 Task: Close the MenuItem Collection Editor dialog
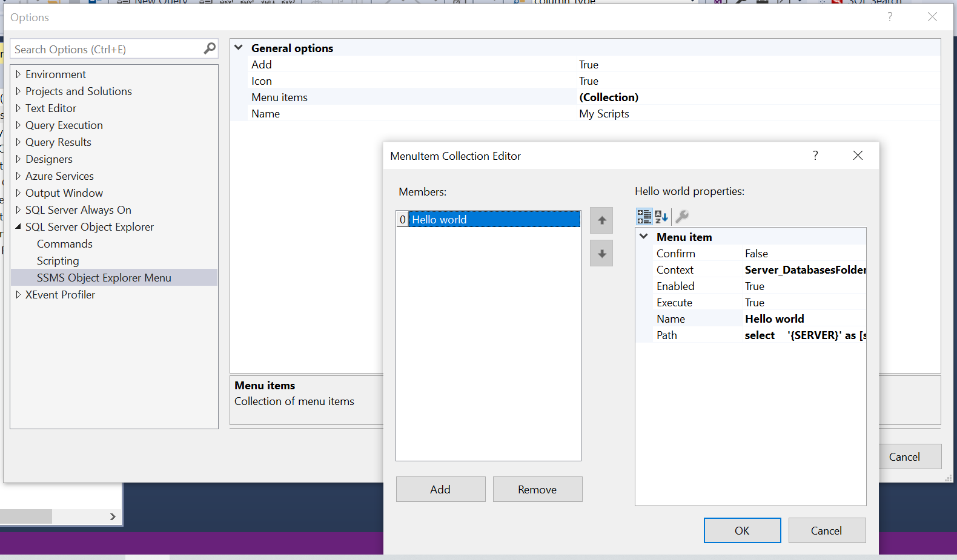click(x=858, y=156)
